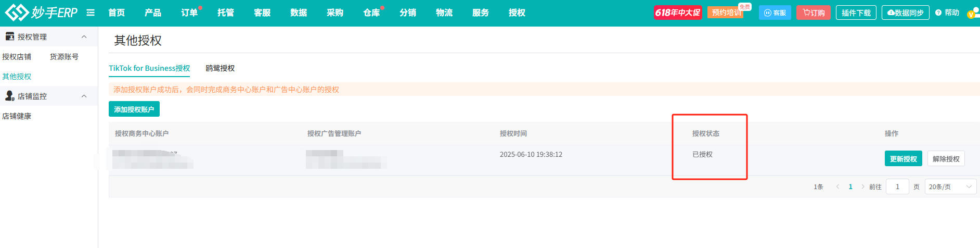Go to next page with right arrow

coord(862,187)
